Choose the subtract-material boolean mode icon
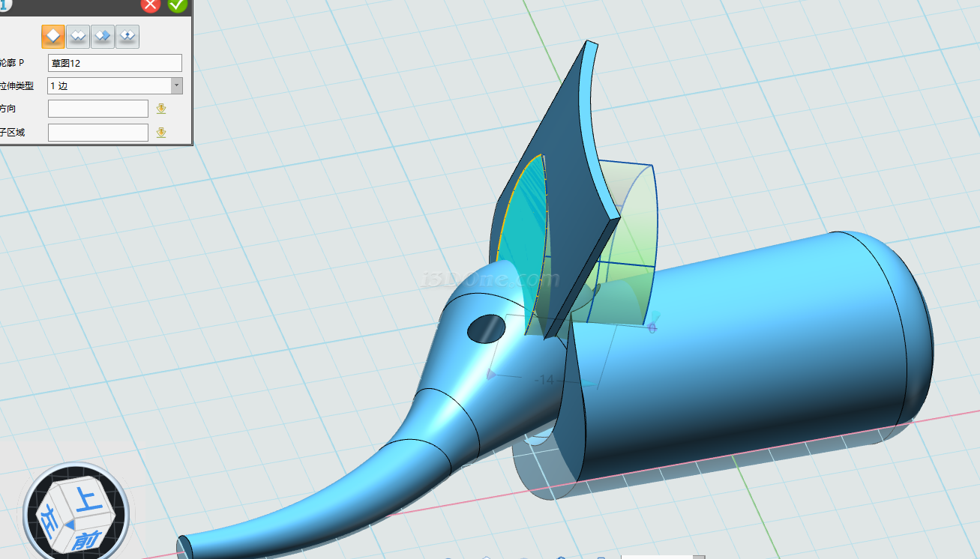980x559 pixels. tap(103, 36)
